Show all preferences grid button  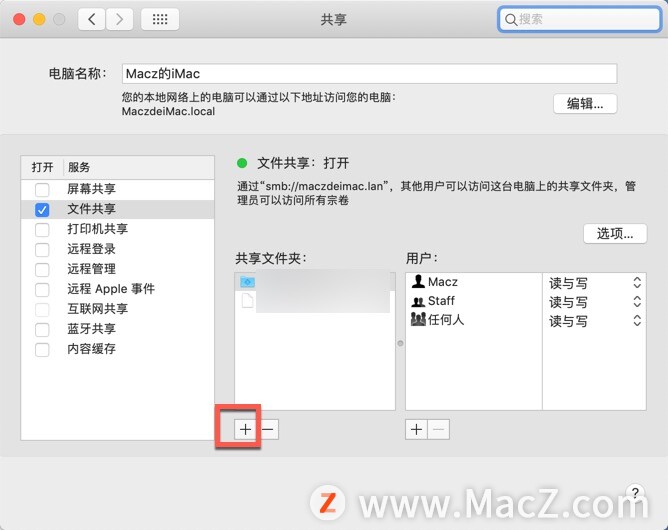[160, 19]
